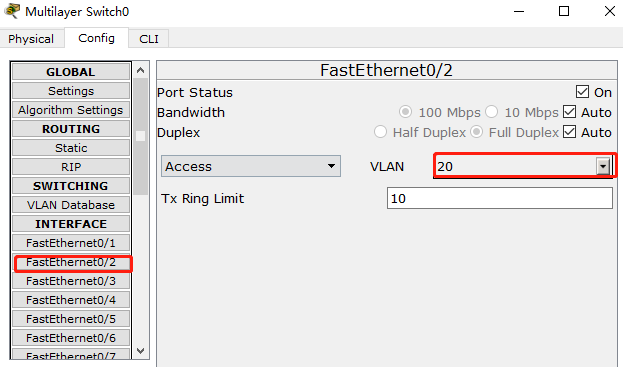
Task: Open the Access port mode dropdown
Action: tap(251, 166)
